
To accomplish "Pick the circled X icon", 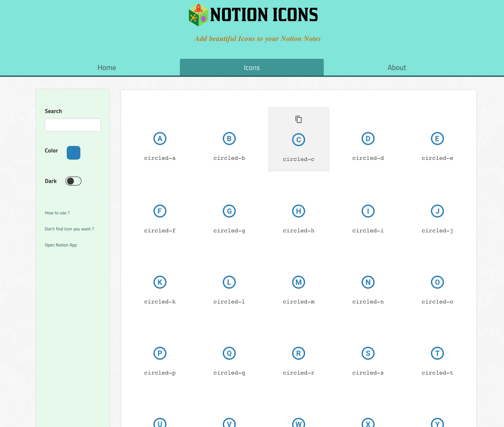I will (368, 422).
